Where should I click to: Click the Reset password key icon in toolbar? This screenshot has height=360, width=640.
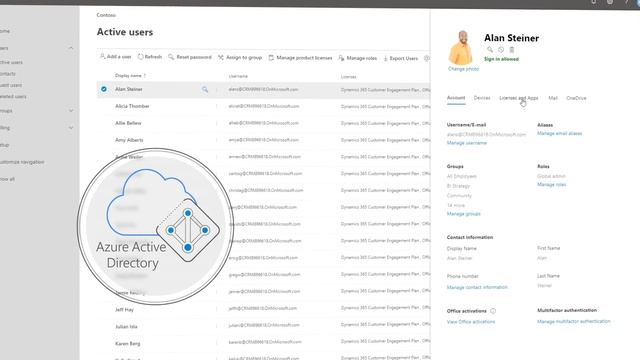coord(171,57)
